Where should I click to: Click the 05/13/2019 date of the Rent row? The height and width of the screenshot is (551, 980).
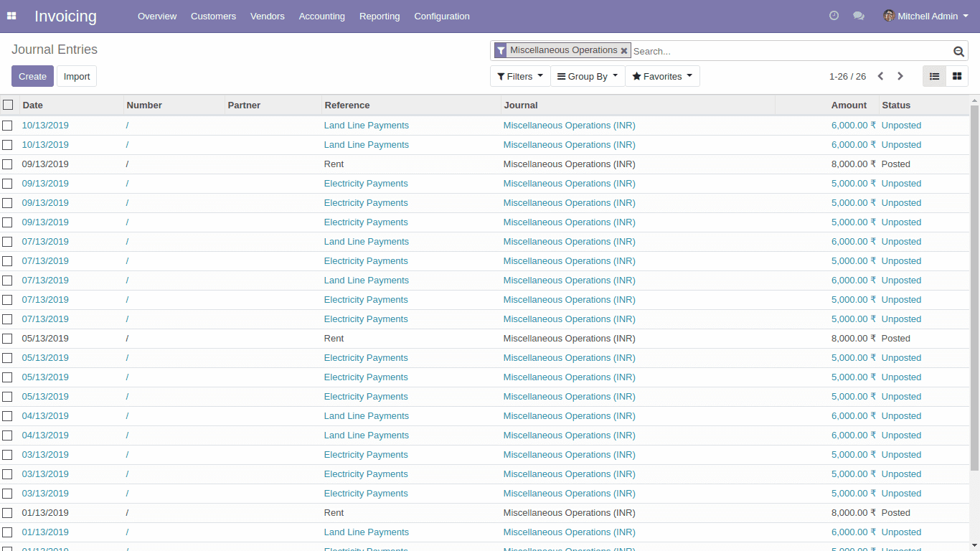click(x=45, y=339)
